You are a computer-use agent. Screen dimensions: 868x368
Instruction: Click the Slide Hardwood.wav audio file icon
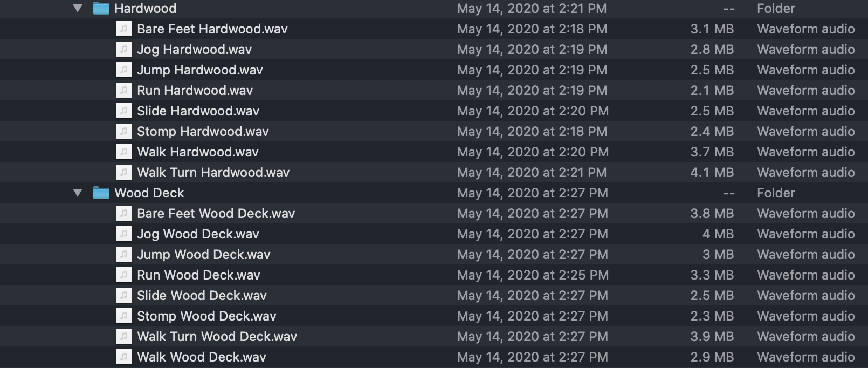[x=124, y=111]
